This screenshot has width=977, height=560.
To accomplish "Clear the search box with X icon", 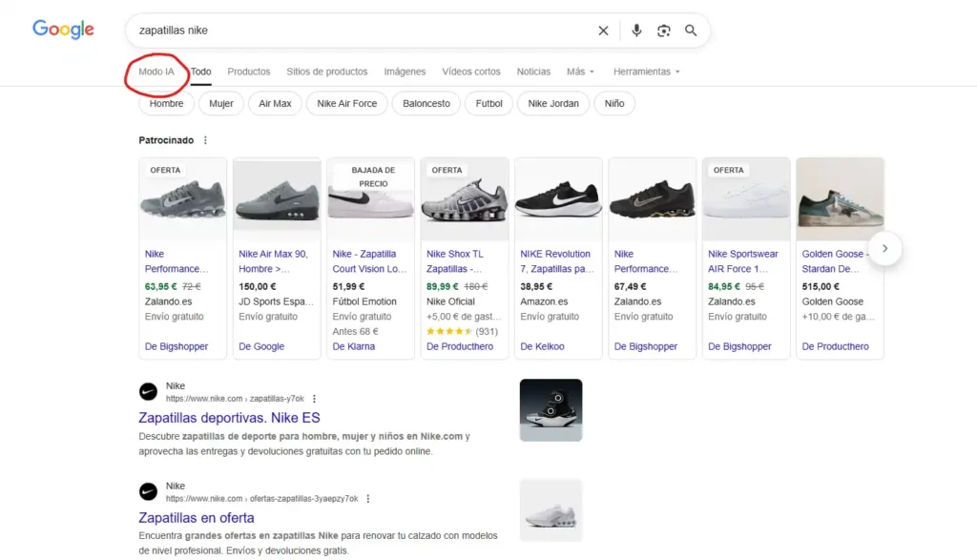I will (x=603, y=31).
